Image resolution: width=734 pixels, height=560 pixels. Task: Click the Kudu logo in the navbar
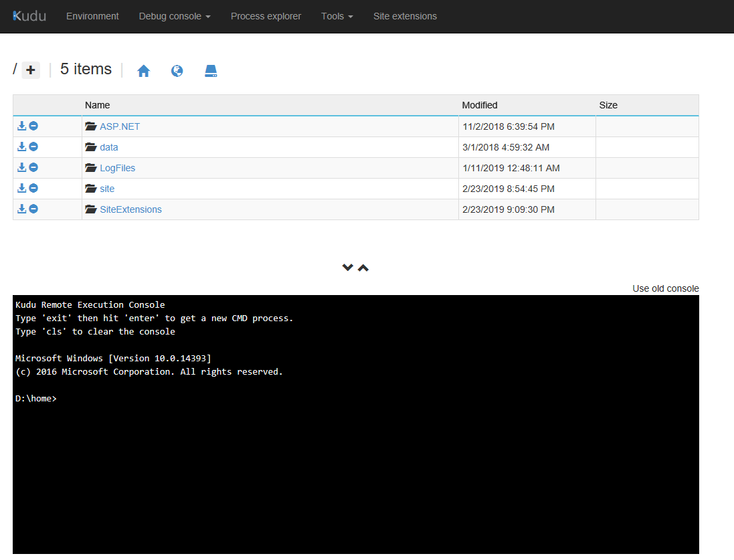coord(29,16)
